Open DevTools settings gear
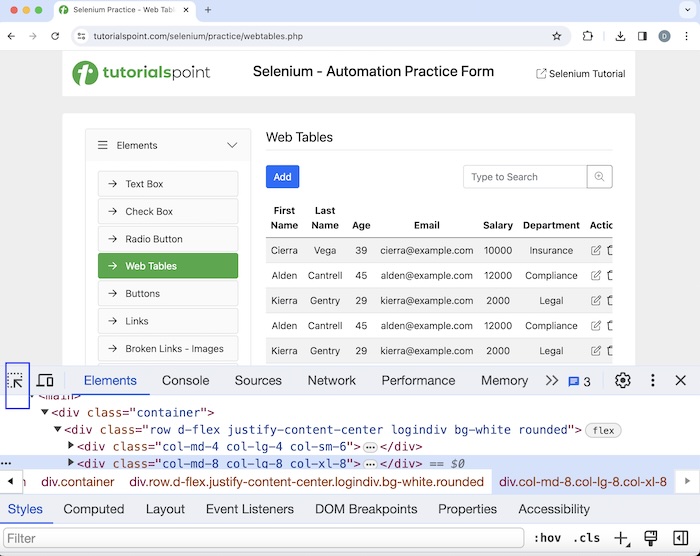 pos(623,381)
